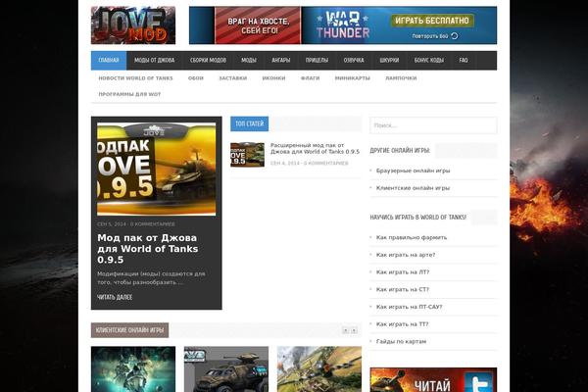
Task: Open Сборки модов menu item
Action: coord(208,61)
